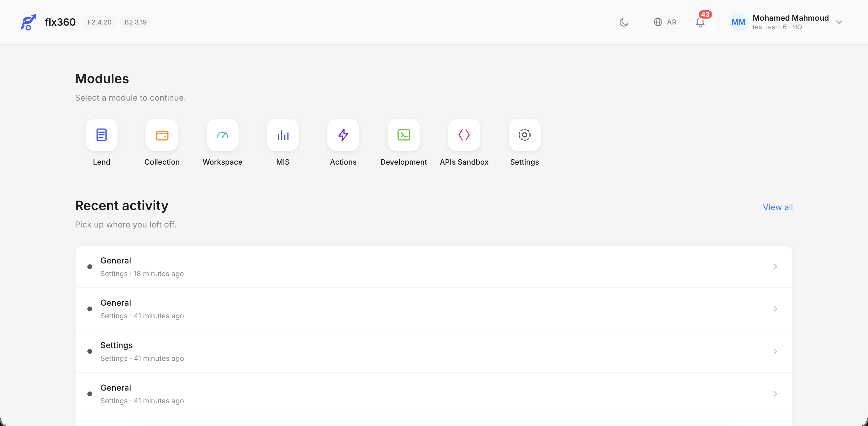
Task: Open the Development terminal icon
Action: pos(404,135)
